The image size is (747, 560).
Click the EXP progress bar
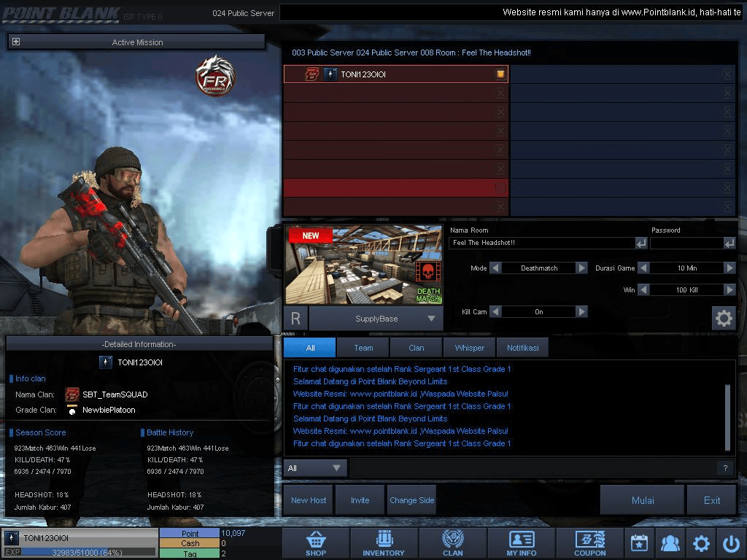[x=88, y=553]
